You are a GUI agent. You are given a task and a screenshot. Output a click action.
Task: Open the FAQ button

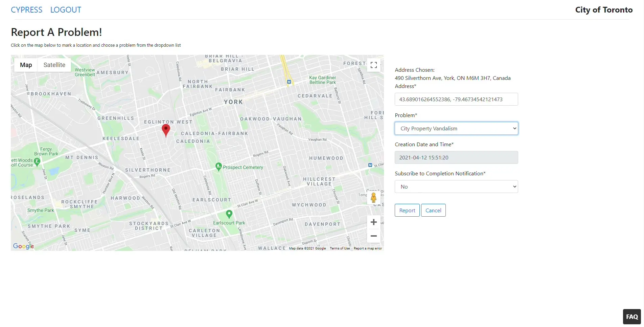tap(632, 317)
